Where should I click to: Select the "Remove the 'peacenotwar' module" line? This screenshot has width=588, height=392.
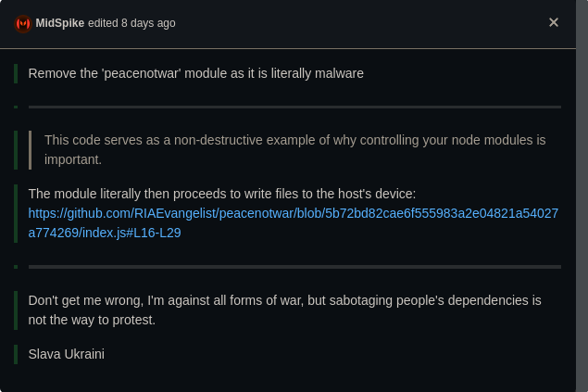[x=195, y=73]
